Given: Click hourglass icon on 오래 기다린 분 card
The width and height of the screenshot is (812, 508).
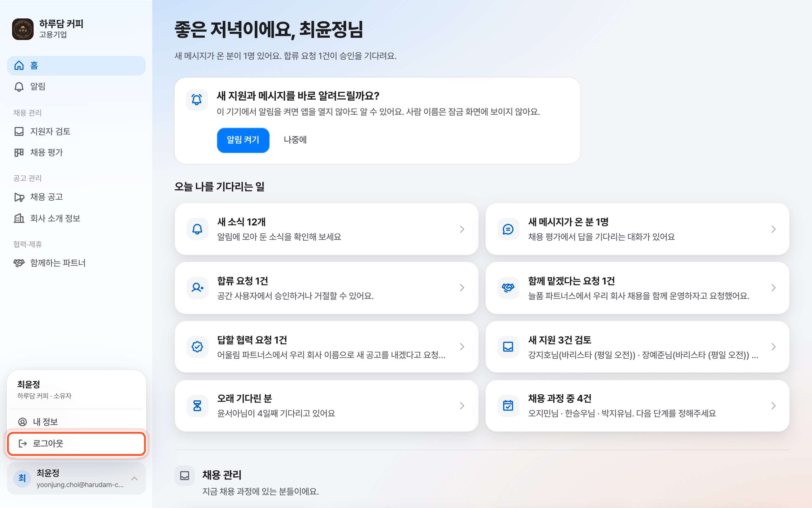Looking at the screenshot, I should (197, 406).
